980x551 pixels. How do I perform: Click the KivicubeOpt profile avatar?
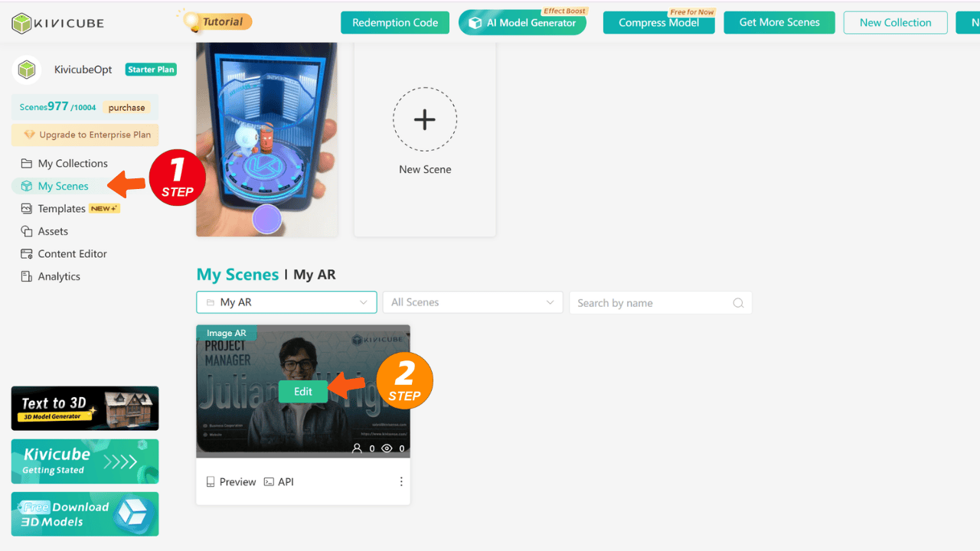click(27, 70)
